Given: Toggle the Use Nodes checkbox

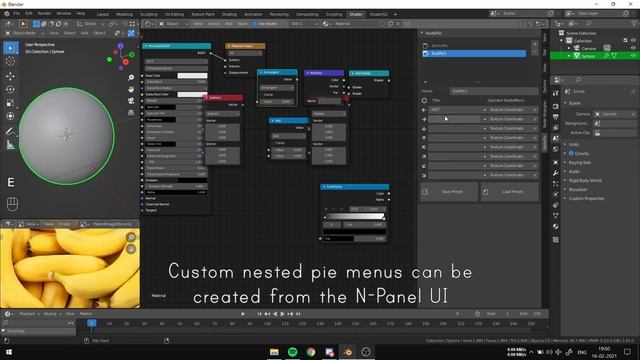Looking at the screenshot, I should click(255, 24).
